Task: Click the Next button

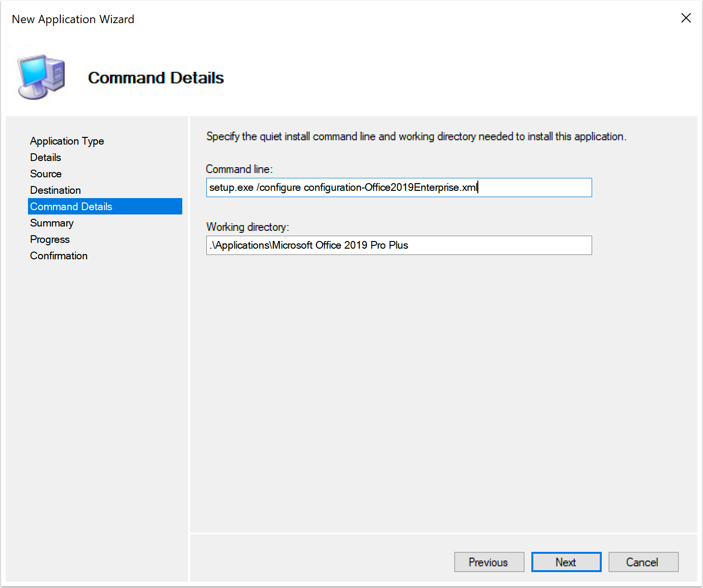Action: 566,562
